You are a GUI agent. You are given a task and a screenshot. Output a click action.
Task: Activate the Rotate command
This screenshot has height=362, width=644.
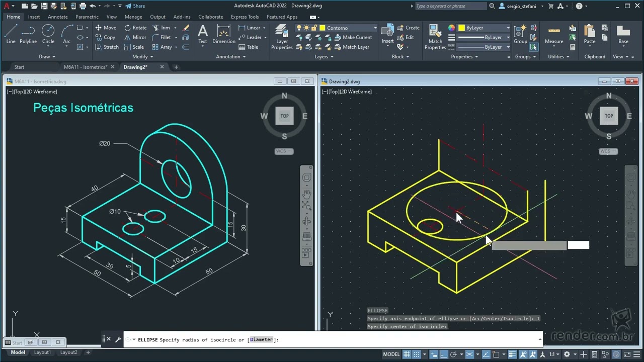pyautogui.click(x=135, y=28)
